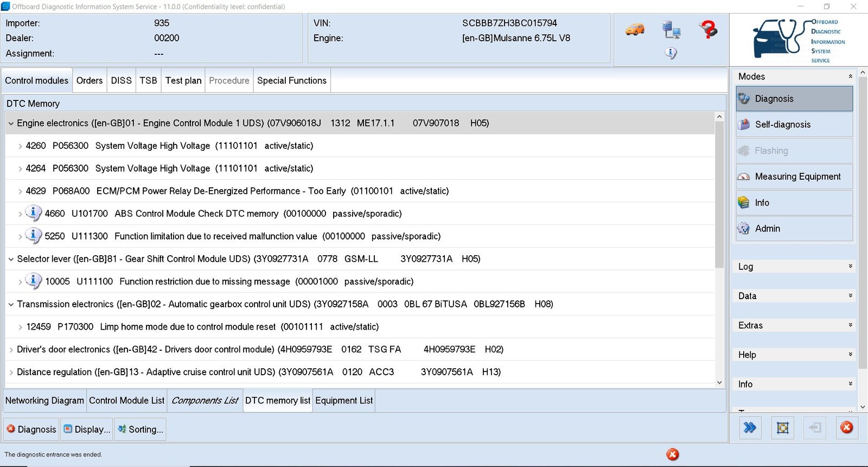This screenshot has width=868, height=467.
Task: Click the red cancel icon in status bar
Action: pos(673,455)
